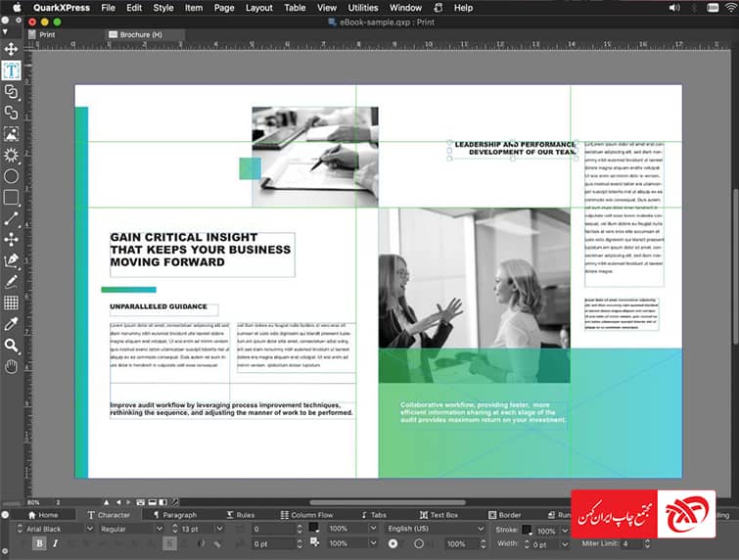Select the Text Content tool
This screenshot has height=560, width=739.
11,70
